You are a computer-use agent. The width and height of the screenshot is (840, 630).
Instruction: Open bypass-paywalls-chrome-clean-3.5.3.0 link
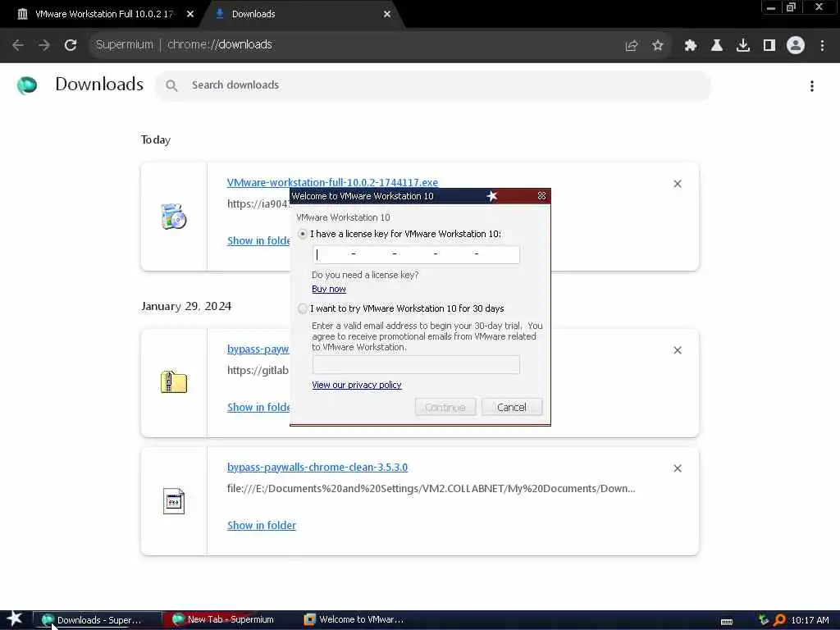(317, 467)
